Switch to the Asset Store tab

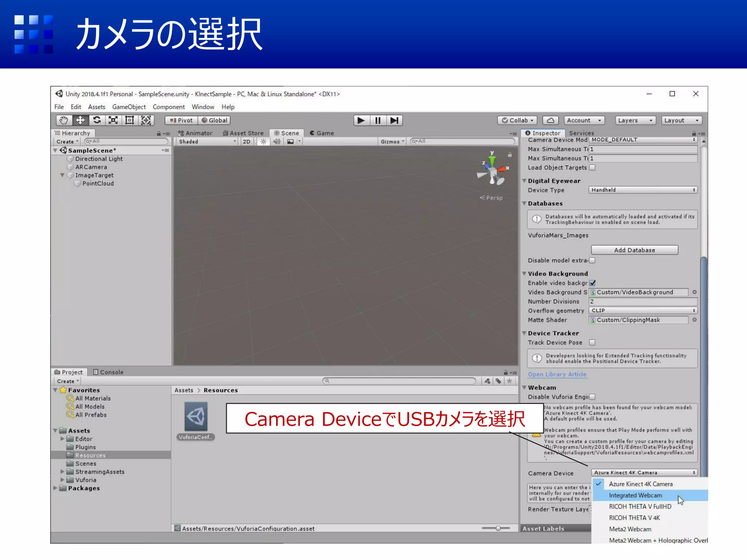click(243, 133)
